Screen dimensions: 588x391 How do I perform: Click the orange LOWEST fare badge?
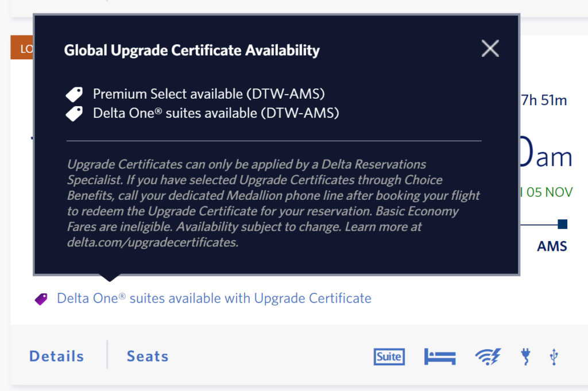tap(23, 49)
